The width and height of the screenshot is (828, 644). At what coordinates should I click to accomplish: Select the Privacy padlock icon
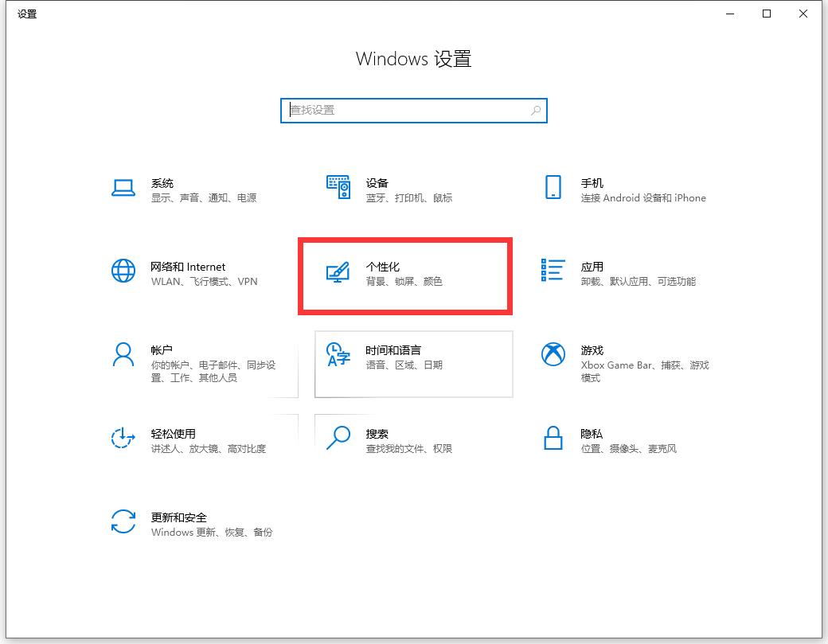pyautogui.click(x=553, y=438)
